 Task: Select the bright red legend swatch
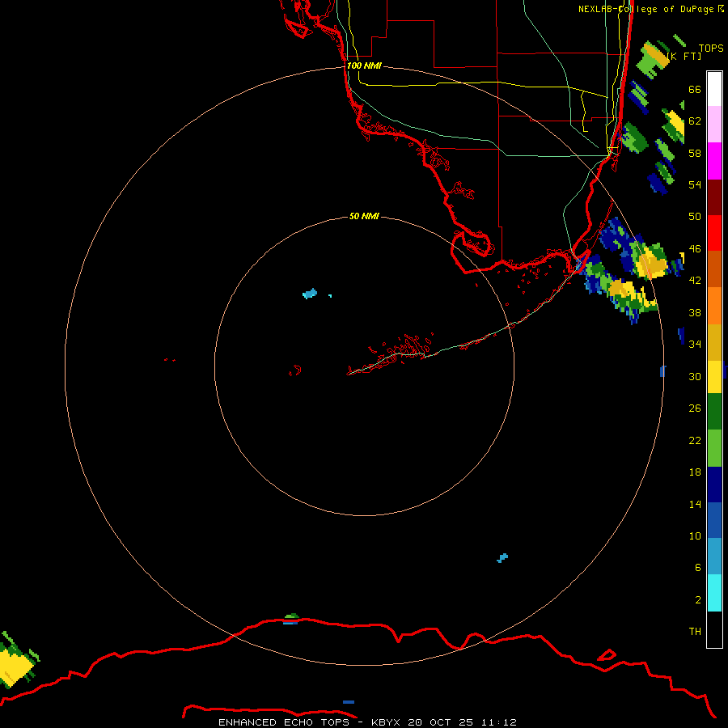(714, 233)
